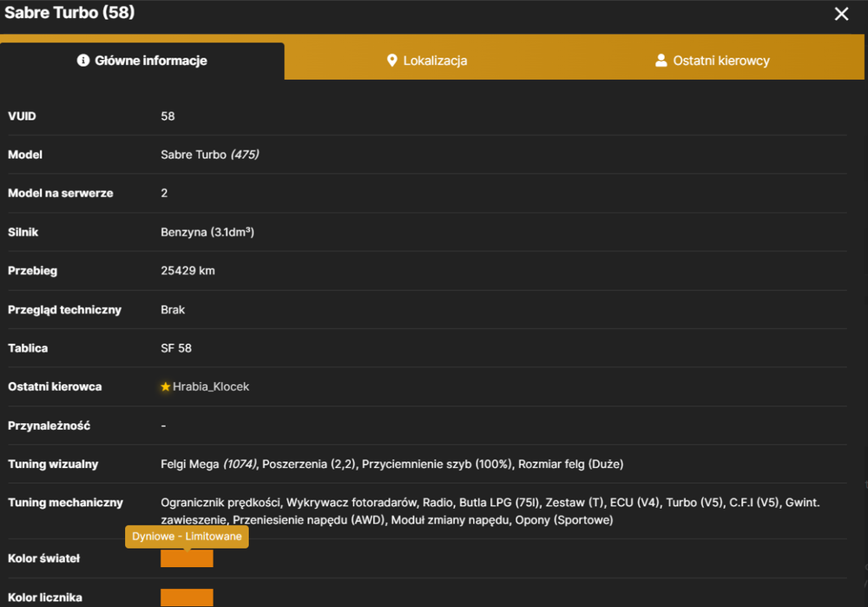Click the Kolor licznika label
The height and width of the screenshot is (607, 868).
click(x=45, y=597)
